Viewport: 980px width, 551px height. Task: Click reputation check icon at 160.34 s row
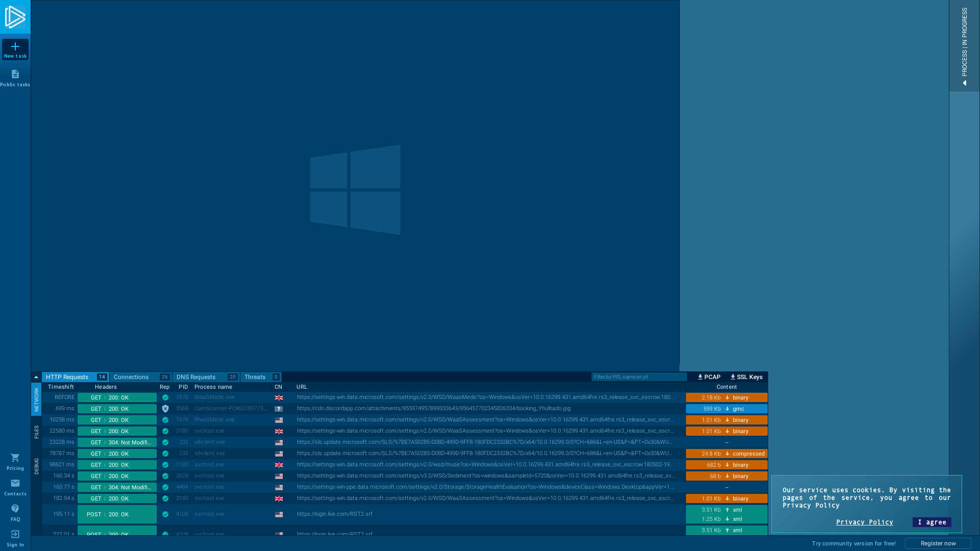(165, 476)
